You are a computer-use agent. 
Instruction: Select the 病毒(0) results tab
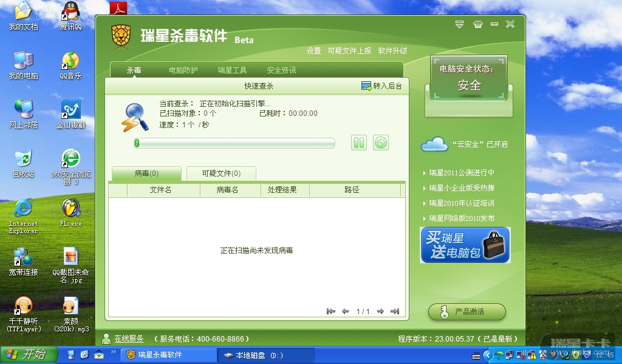pos(146,174)
